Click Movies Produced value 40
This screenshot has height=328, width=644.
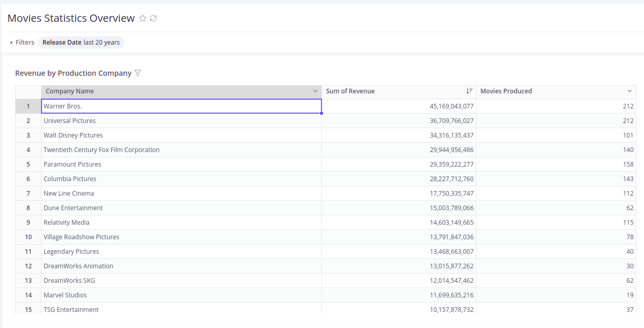[556, 251]
